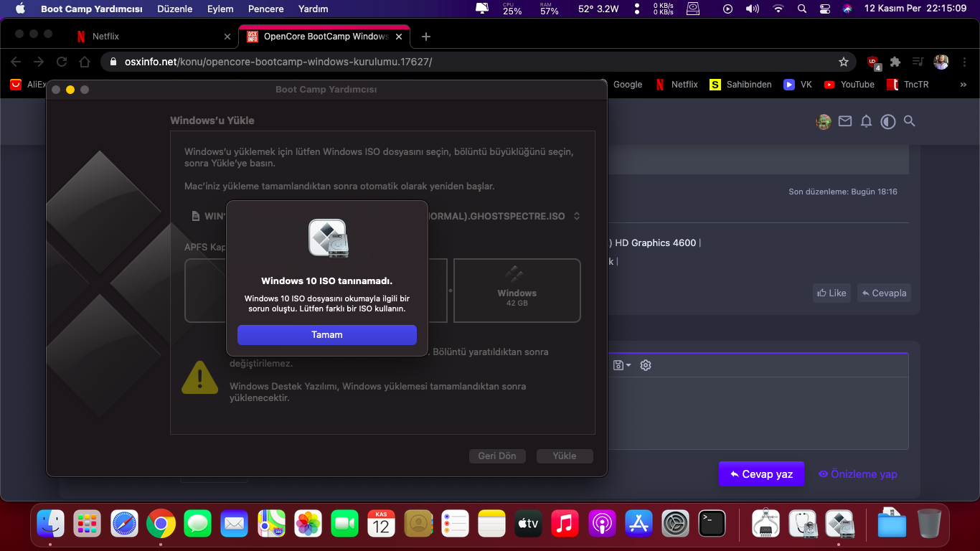Screen dimensions: 980x551
Task: Toggle the forum dark/light theme icon
Action: [x=888, y=122]
